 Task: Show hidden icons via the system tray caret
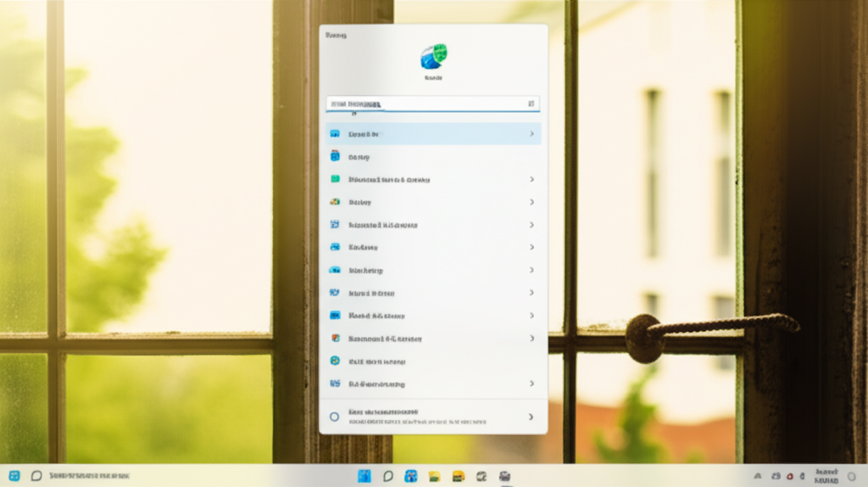tap(756, 476)
